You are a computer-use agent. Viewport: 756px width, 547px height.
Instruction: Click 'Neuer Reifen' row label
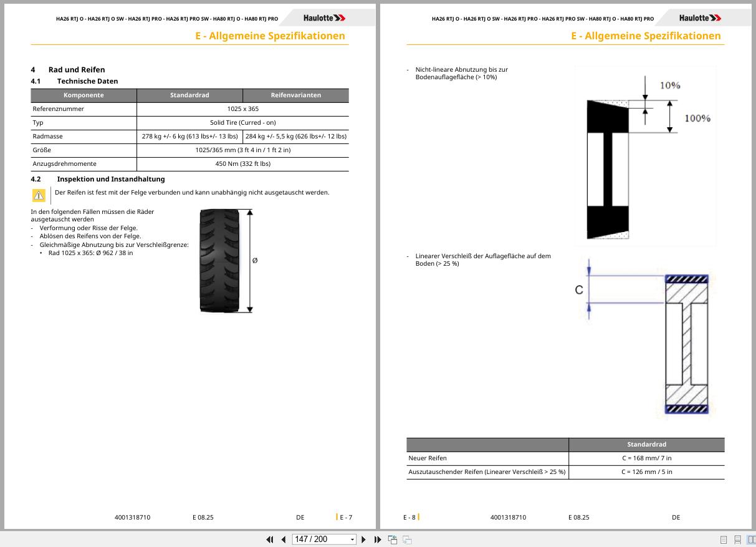click(428, 458)
